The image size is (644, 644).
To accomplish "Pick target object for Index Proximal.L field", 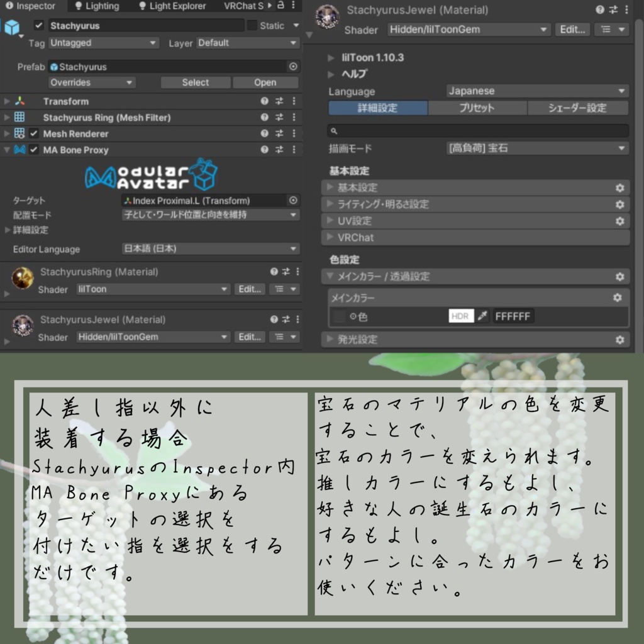I will [x=293, y=201].
